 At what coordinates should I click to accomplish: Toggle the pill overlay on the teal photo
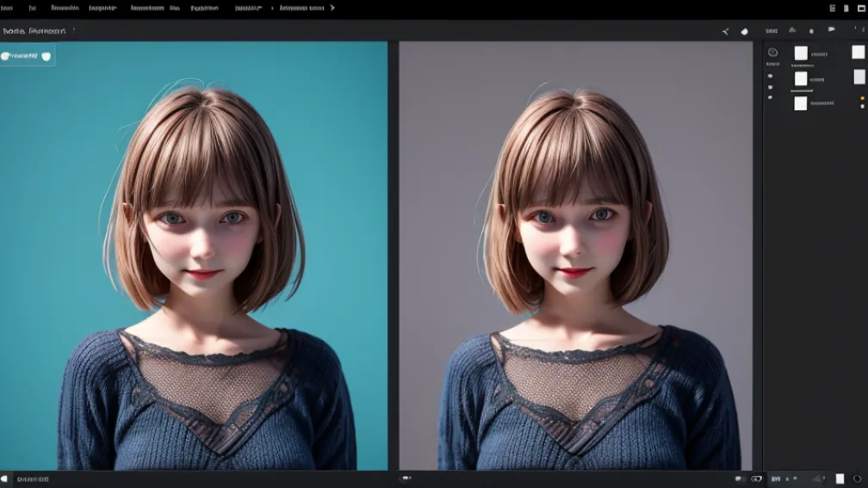click(x=27, y=56)
